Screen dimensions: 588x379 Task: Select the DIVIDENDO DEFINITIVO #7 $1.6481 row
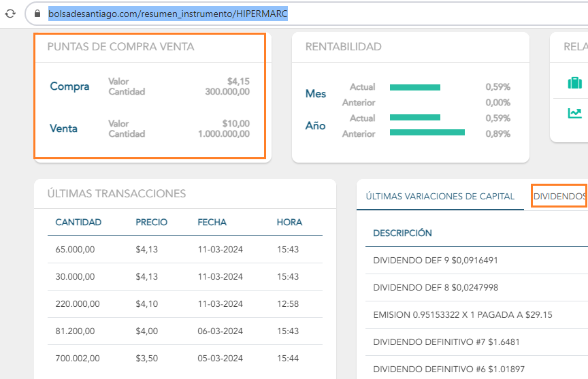click(x=446, y=342)
